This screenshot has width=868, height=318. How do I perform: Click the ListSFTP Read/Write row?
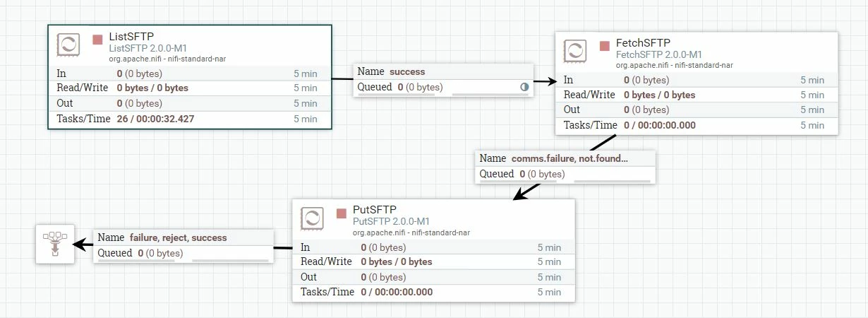click(190, 88)
